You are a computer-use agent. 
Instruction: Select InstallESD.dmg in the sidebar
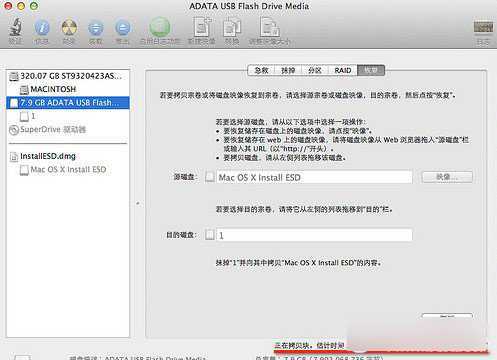[x=68, y=156]
